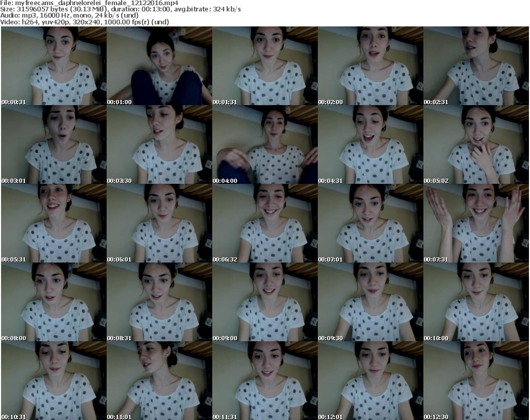530x420 pixels.
Task: Click the "duration: 00:13:00" text
Action: pos(141,9)
